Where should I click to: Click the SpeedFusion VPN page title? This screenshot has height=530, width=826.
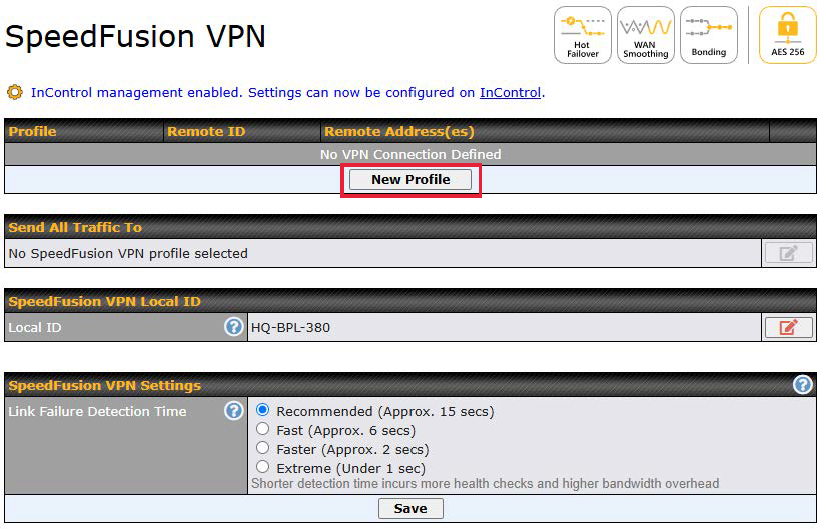135,36
